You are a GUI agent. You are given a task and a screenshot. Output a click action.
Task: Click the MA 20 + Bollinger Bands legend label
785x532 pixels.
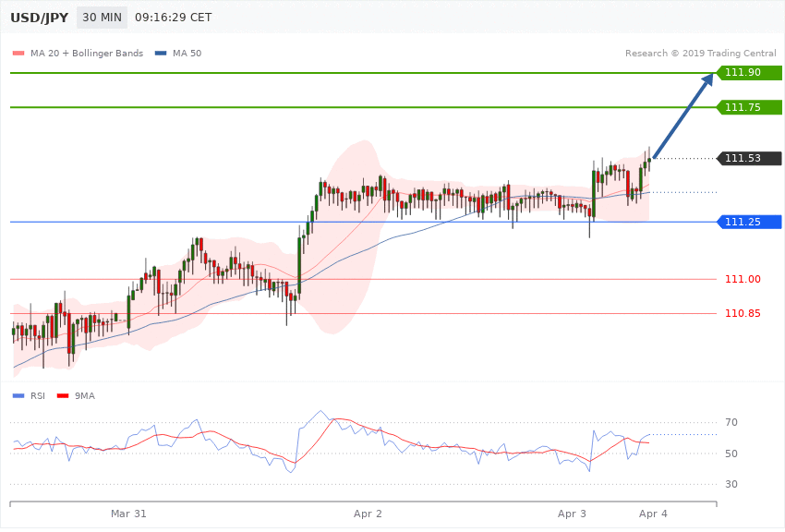(87, 53)
